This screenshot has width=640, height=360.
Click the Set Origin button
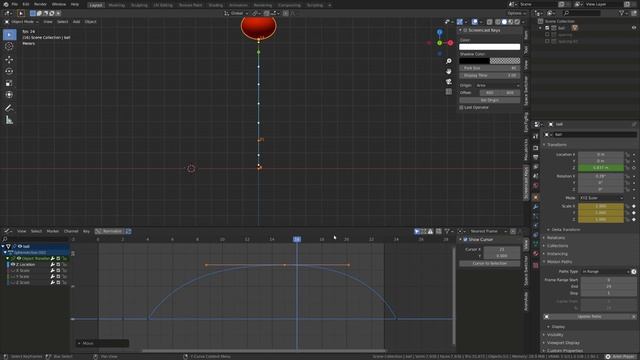490,100
